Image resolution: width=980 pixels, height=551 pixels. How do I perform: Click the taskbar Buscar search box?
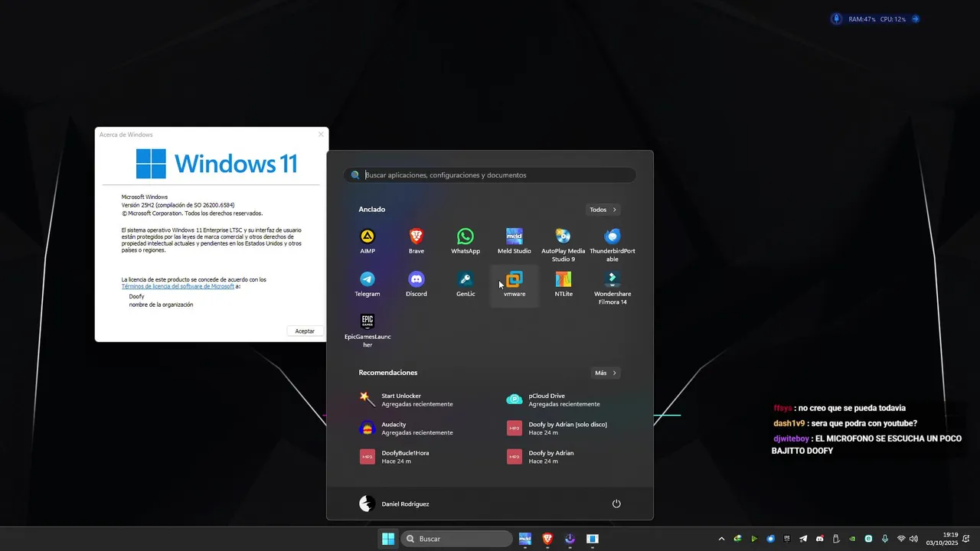coord(457,539)
